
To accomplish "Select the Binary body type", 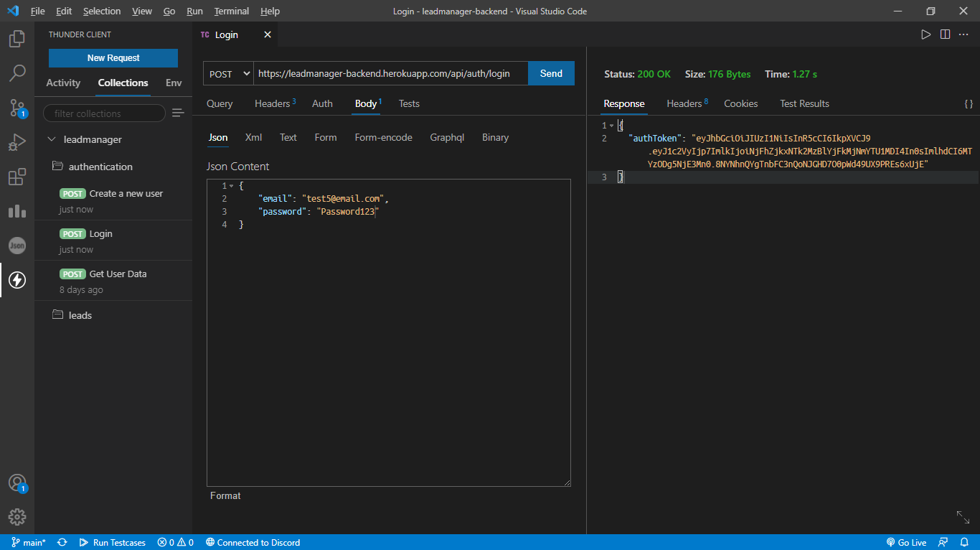I will [x=495, y=137].
